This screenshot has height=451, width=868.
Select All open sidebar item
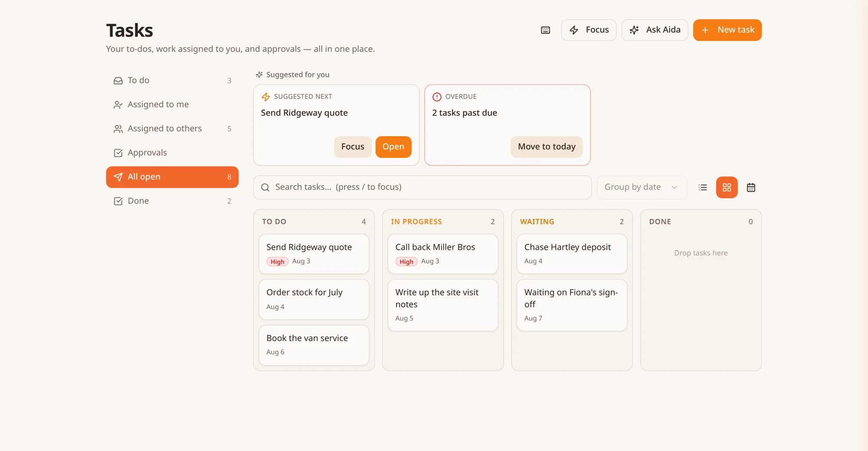[x=172, y=177]
